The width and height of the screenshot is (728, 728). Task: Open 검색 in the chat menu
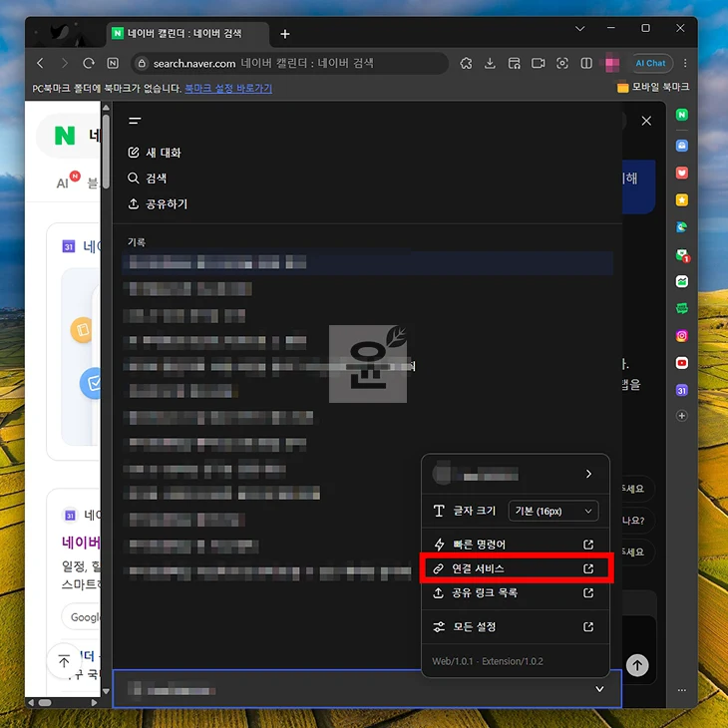[x=148, y=178]
